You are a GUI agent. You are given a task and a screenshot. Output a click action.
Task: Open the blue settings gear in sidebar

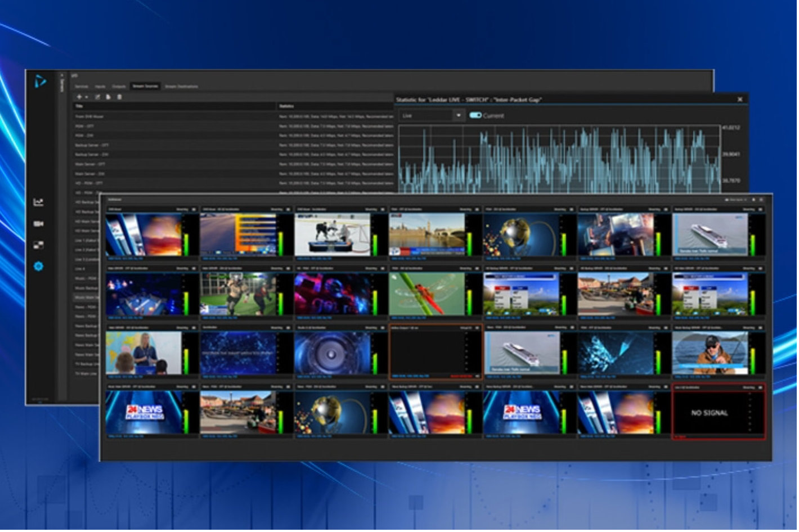tap(38, 267)
